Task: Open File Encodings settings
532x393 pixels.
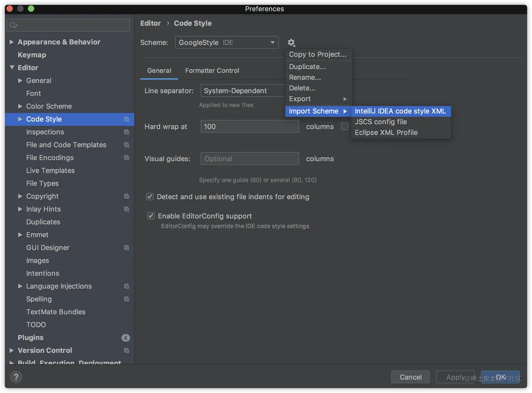Action: pos(50,158)
